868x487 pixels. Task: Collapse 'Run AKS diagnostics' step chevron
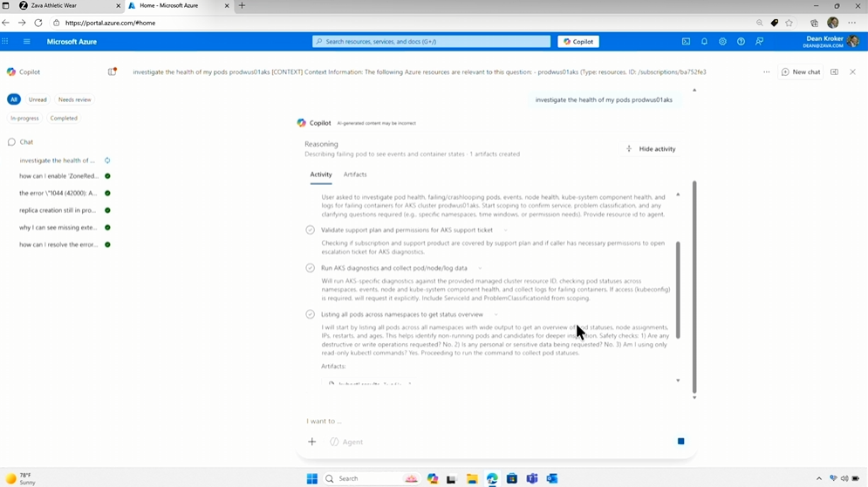tap(480, 268)
